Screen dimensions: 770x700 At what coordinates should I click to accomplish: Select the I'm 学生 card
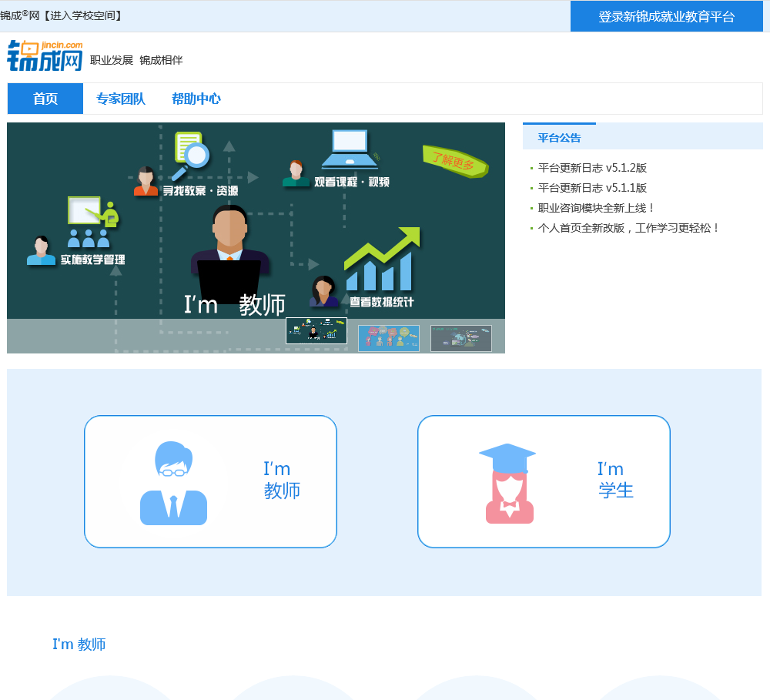pyautogui.click(x=544, y=481)
